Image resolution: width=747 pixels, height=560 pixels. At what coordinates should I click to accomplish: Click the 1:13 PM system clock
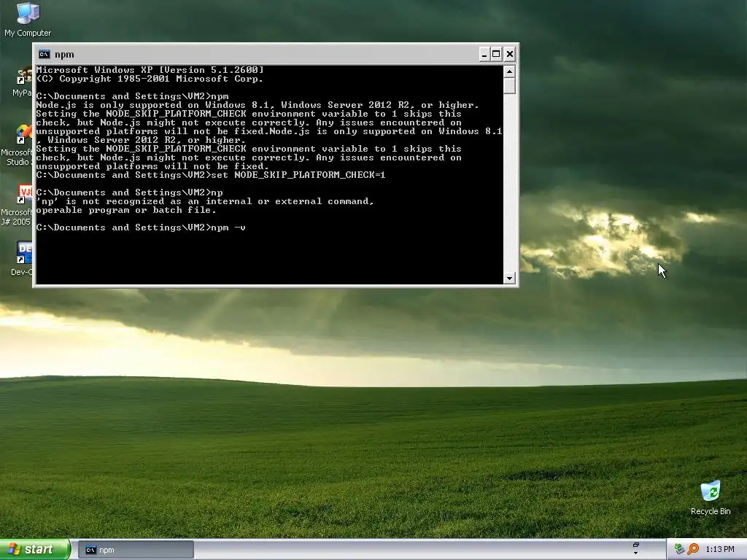[720, 550]
